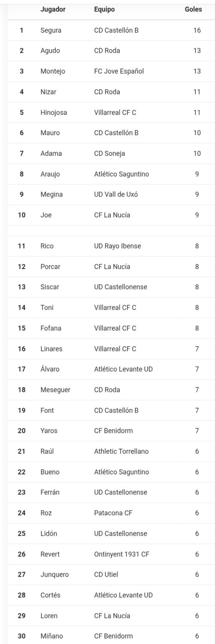Select player Araujo
The height and width of the screenshot is (644, 215).
(50, 174)
